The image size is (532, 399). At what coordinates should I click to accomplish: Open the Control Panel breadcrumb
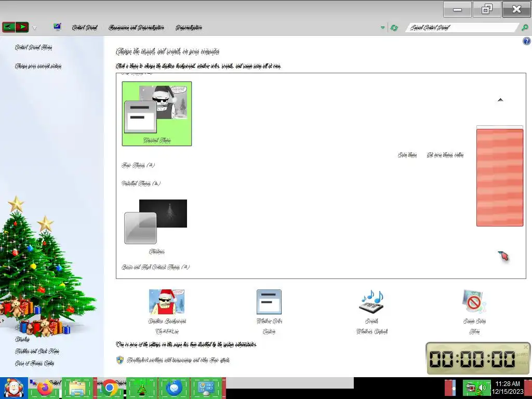tap(85, 28)
